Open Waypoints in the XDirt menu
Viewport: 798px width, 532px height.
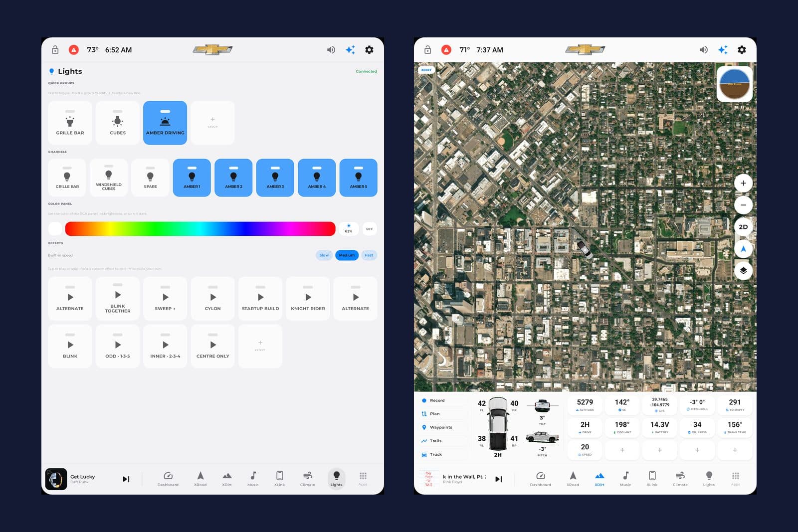pyautogui.click(x=443, y=427)
